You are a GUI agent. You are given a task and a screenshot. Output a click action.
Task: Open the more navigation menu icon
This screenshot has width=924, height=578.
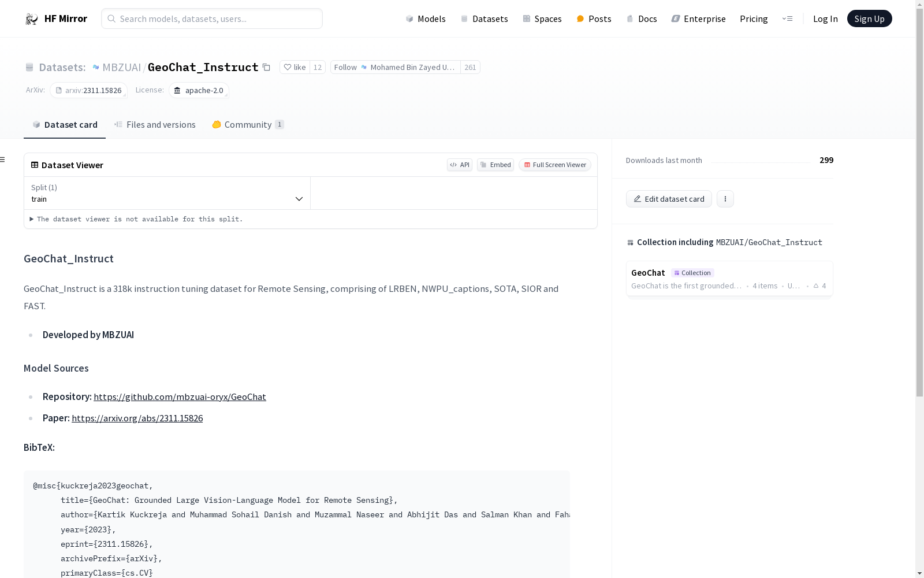[x=787, y=18]
